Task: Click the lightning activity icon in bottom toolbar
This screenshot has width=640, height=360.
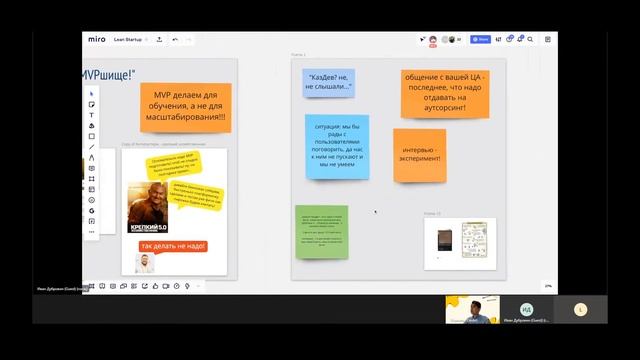Action: point(187,286)
